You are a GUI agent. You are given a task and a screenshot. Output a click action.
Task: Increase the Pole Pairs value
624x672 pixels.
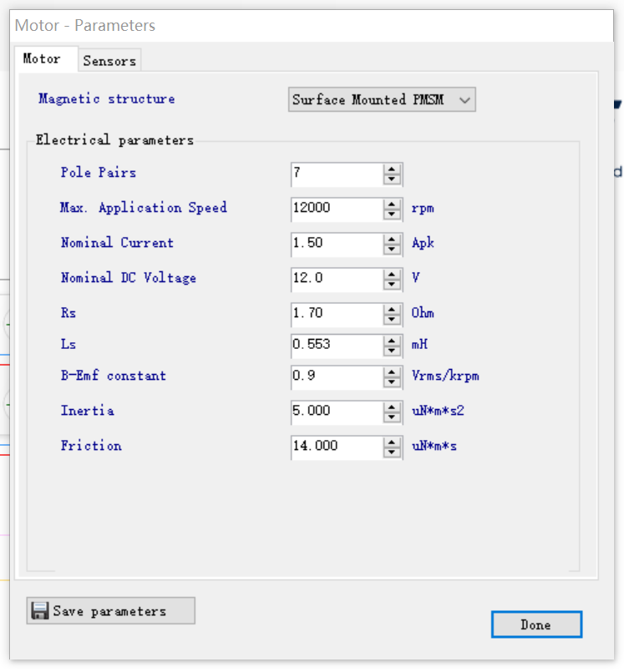392,169
